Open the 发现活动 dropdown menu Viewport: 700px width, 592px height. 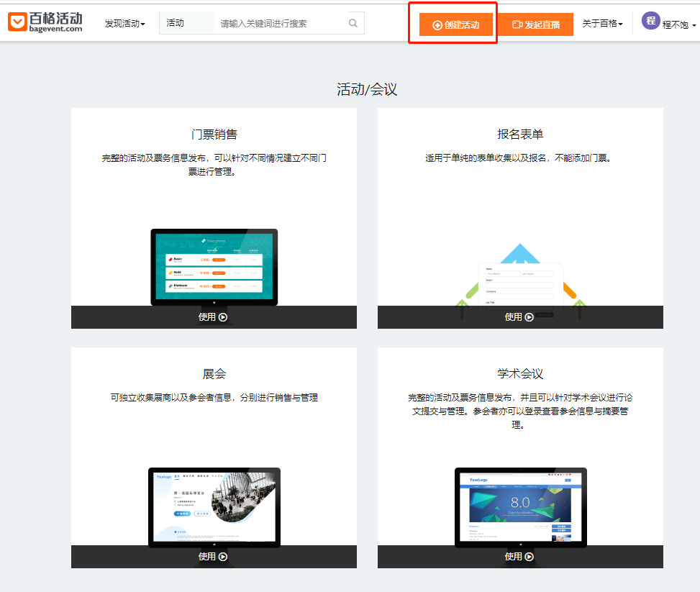(124, 24)
